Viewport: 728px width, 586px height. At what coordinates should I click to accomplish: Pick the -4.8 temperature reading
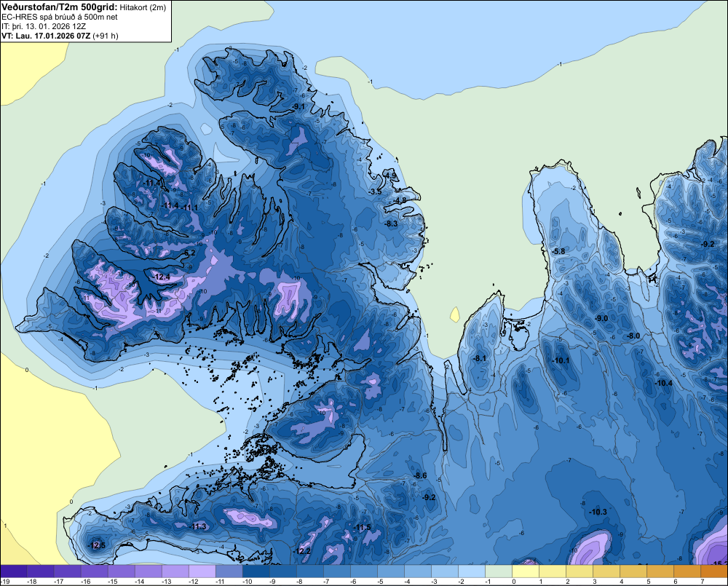tap(400, 200)
